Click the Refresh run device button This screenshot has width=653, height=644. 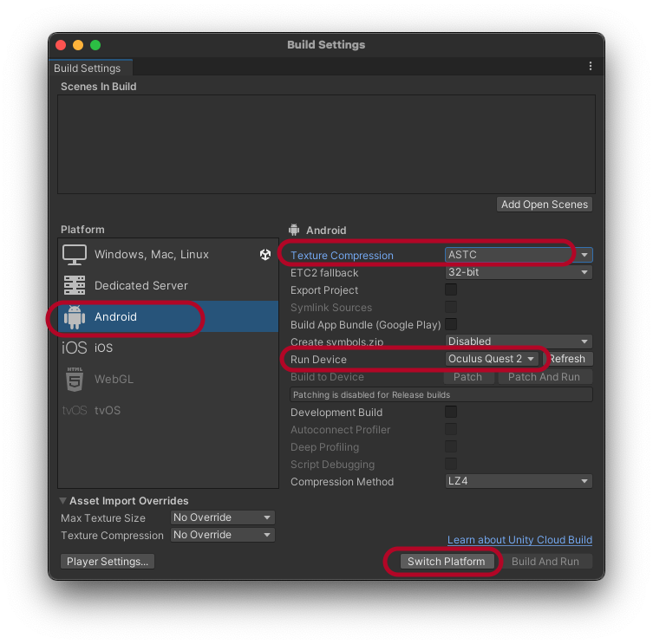coord(568,359)
